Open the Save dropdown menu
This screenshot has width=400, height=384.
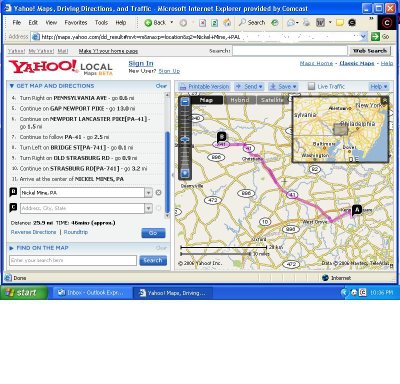(283, 86)
